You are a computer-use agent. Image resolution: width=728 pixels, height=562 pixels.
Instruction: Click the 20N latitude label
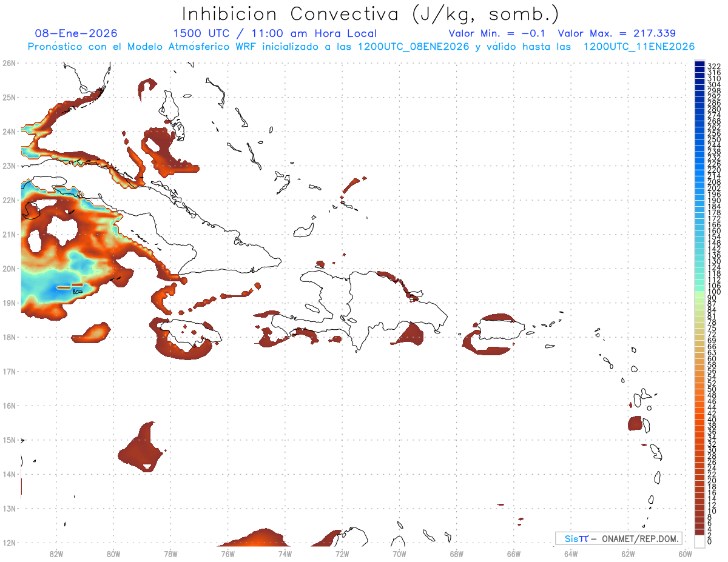9,269
